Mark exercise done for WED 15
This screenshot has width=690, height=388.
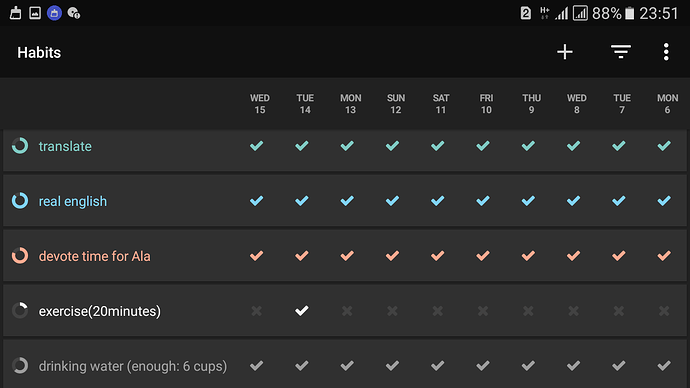pos(257,311)
